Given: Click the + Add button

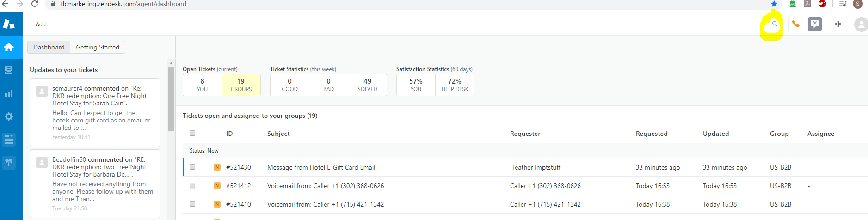Looking at the screenshot, I should (x=37, y=24).
